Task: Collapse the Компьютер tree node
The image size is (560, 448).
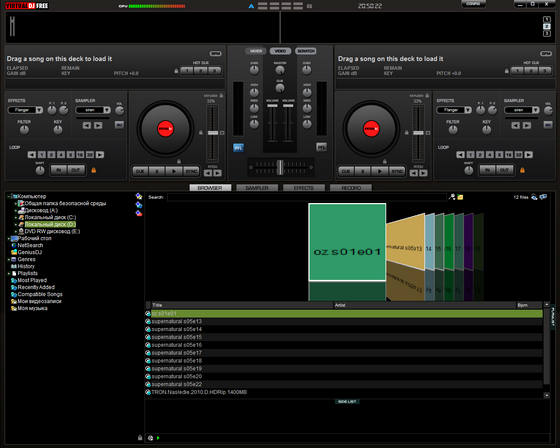Action: coord(9,196)
